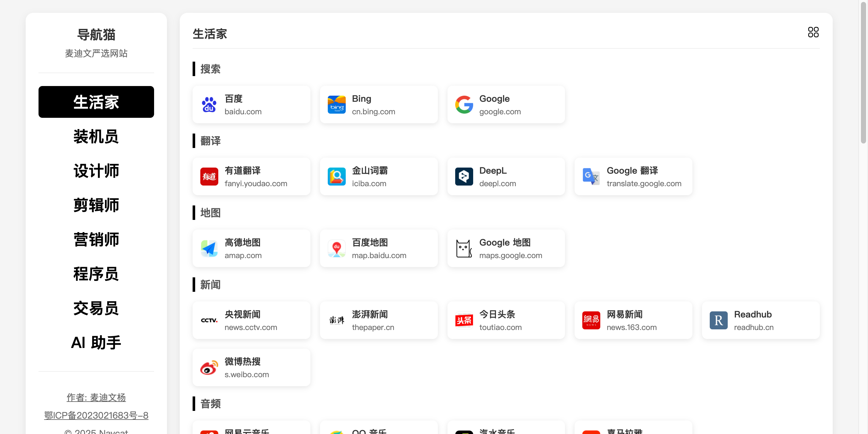Open the 设计师 sidebar section
Viewport: 868px width, 434px height.
(96, 171)
